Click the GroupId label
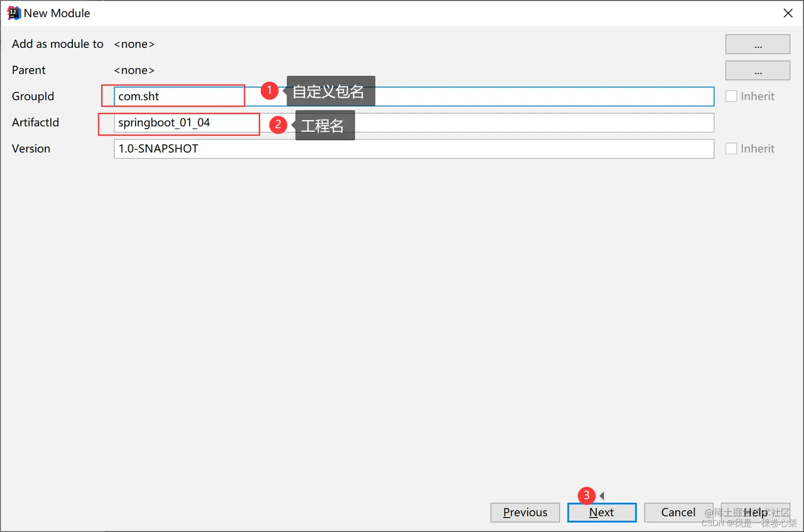 click(x=33, y=96)
